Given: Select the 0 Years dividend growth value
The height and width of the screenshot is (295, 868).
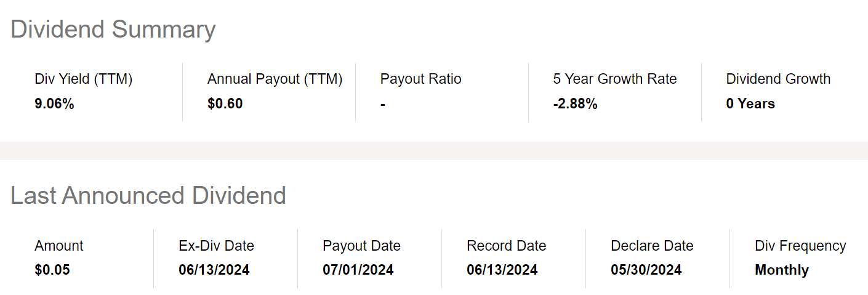Looking at the screenshot, I should [750, 103].
